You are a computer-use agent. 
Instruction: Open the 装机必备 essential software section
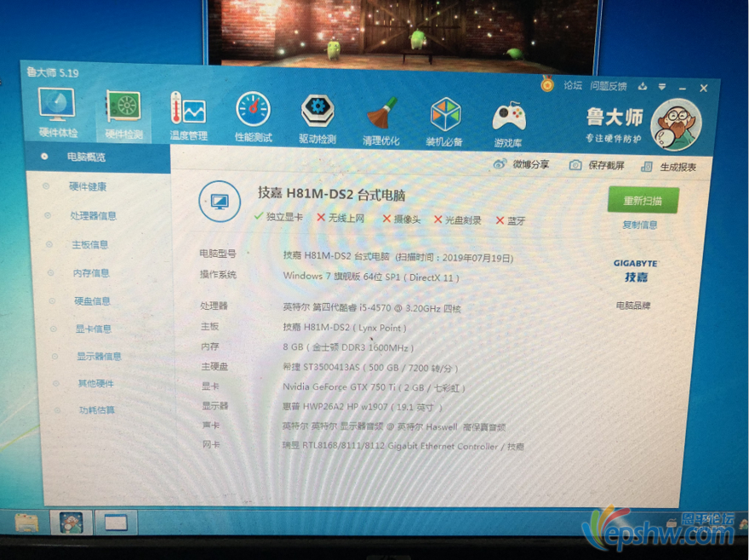coord(444,122)
